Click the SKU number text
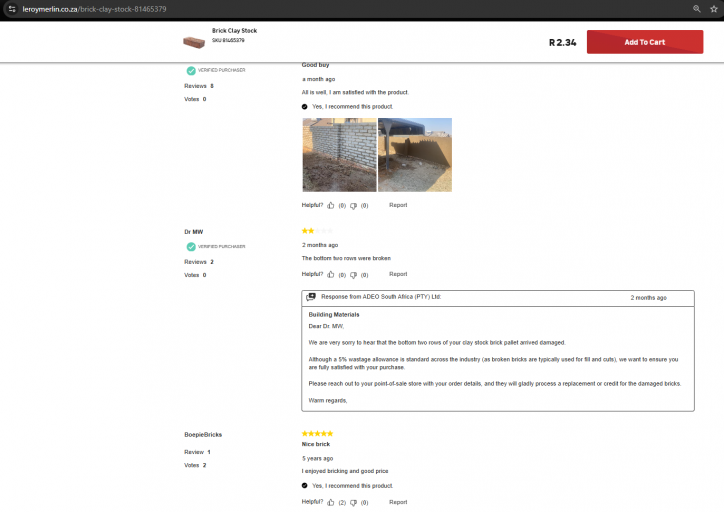The width and height of the screenshot is (724, 512). [x=228, y=41]
